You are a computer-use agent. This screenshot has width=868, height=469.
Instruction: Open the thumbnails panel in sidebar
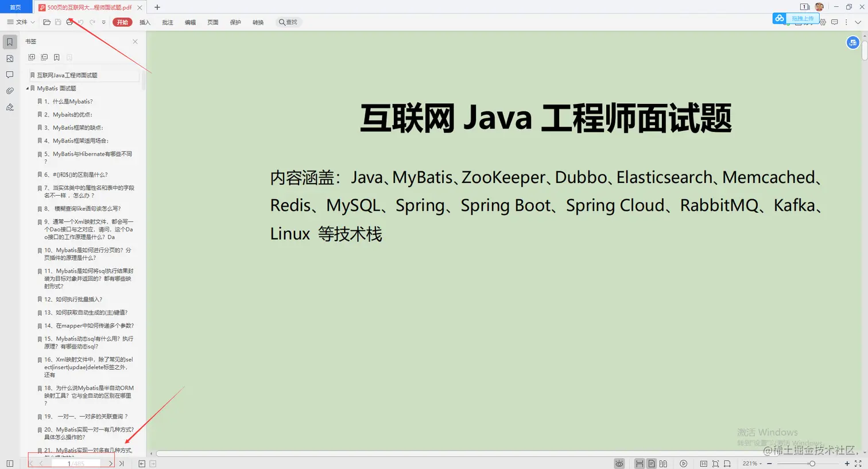coord(10,59)
